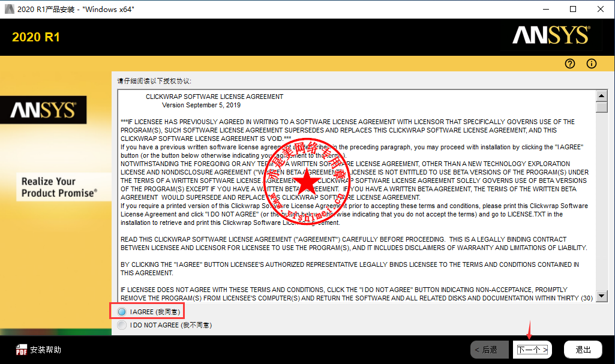Click the 'IF LICENSEE DOES NOT AGREE' paragraph
The height and width of the screenshot is (364, 615).
(x=356, y=294)
